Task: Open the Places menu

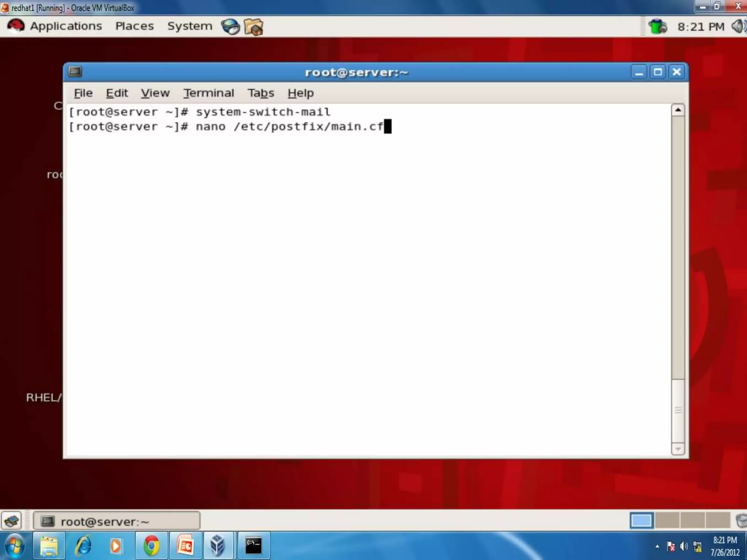Action: point(134,26)
